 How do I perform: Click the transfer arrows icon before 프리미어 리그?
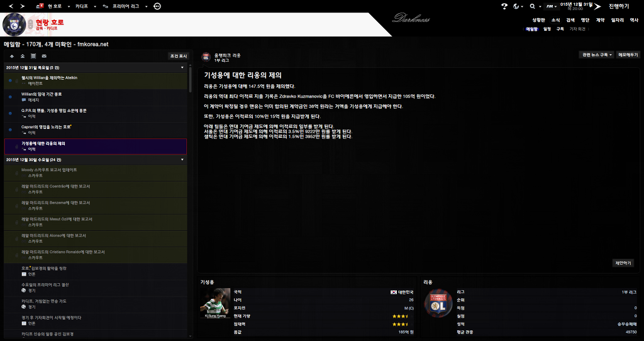pos(106,6)
